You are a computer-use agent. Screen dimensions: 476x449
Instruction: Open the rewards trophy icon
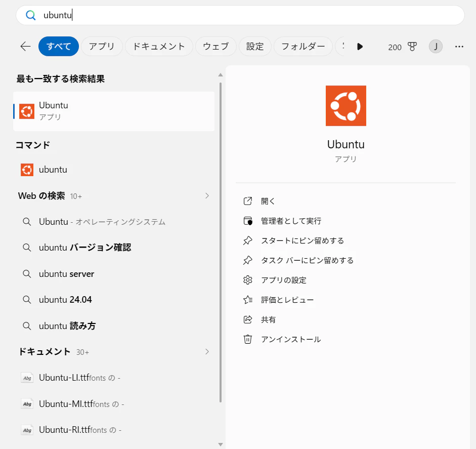(x=412, y=47)
